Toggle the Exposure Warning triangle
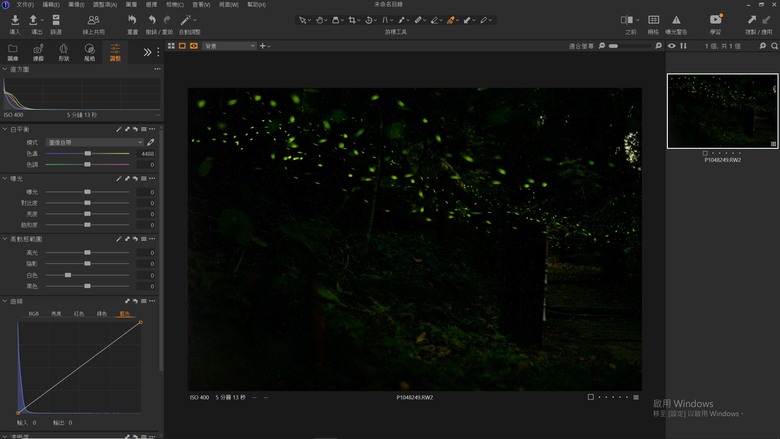Viewport: 780px width, 439px height. [x=676, y=20]
